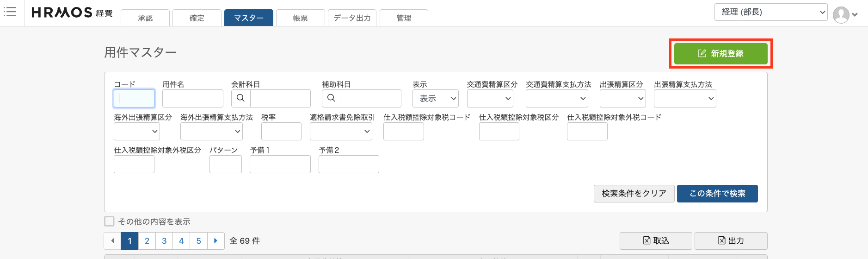Click the 出力 export button

[731, 241]
